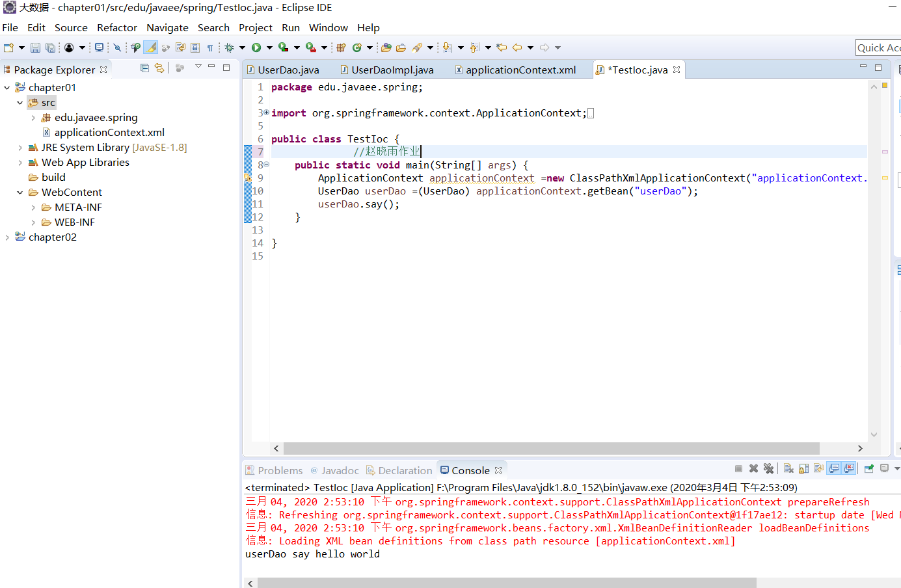Open the Run button dropdown arrow
Viewport: 901px width, 588px height.
point(269,47)
